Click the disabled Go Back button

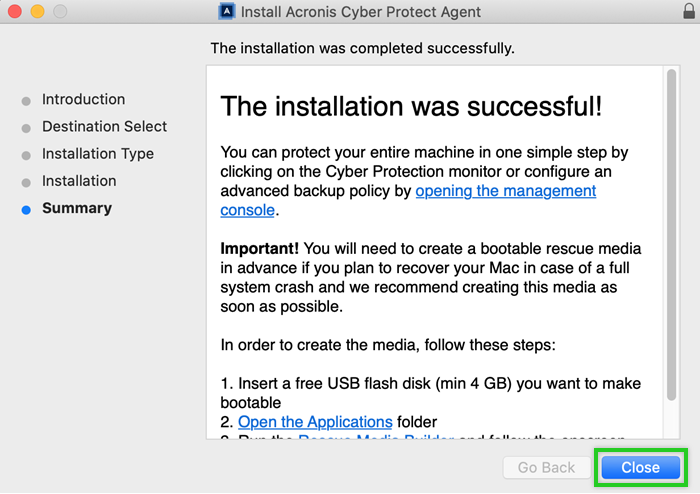coord(546,467)
